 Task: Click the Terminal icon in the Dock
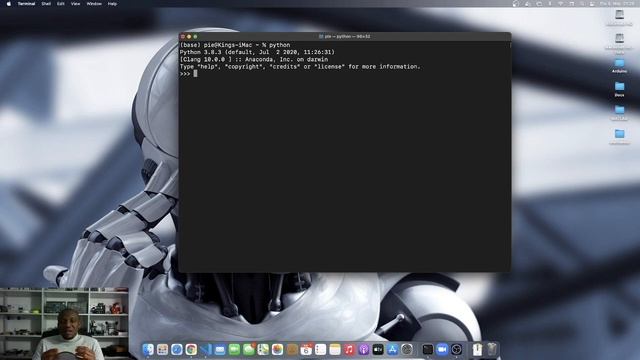tap(428, 349)
